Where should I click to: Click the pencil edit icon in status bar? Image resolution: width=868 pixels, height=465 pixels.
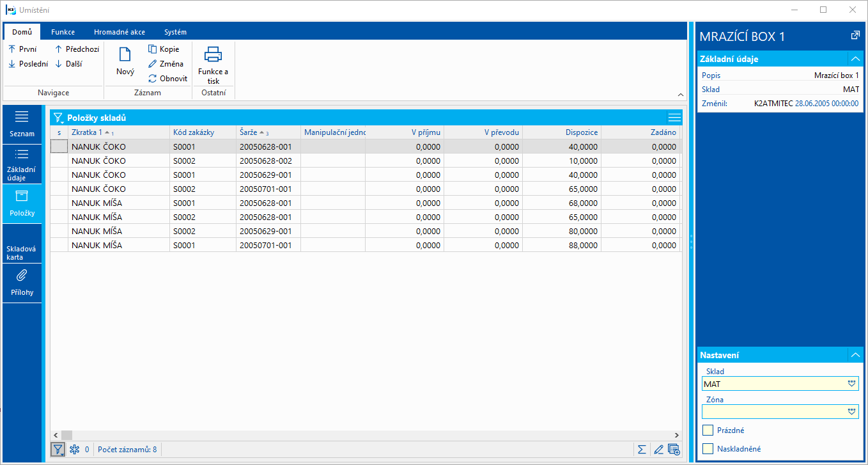point(658,450)
